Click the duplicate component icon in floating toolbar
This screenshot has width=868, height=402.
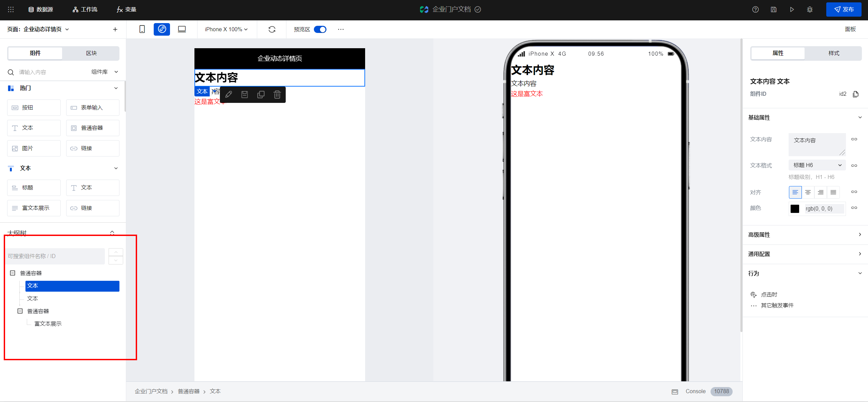click(261, 95)
